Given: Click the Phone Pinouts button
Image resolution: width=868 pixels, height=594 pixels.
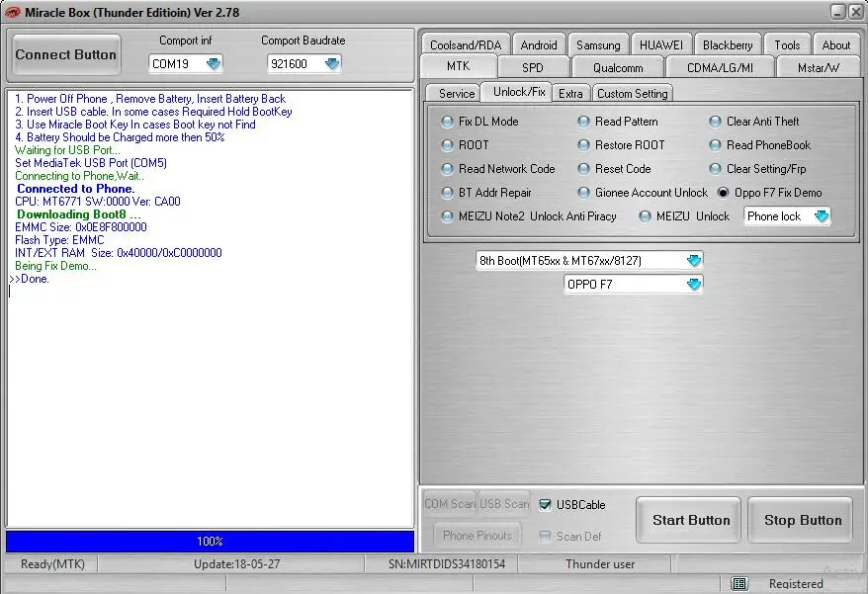Looking at the screenshot, I should [x=477, y=536].
